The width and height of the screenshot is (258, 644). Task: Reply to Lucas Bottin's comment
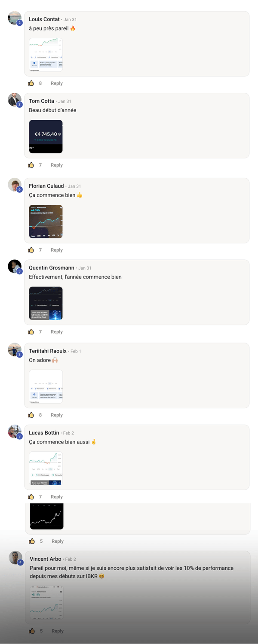(x=57, y=497)
